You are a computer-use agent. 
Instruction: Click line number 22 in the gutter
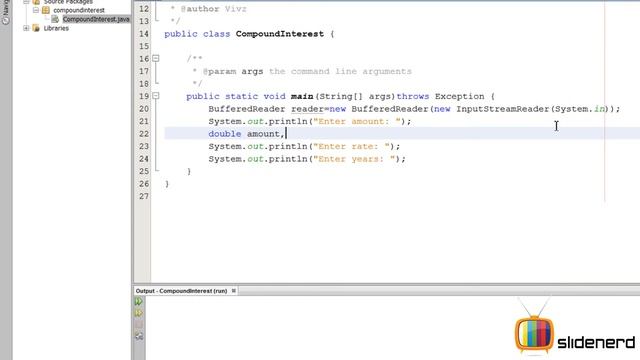(144, 134)
